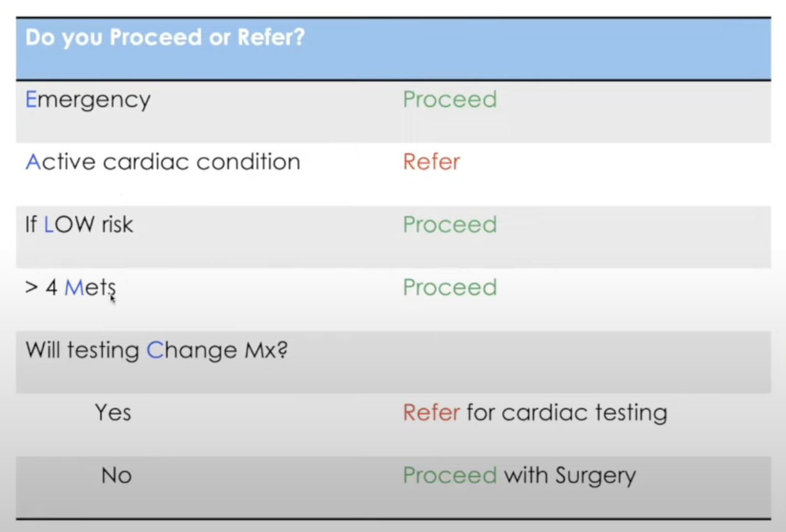Click Proceed next to Emergency
This screenshot has height=532, width=786.
pos(450,100)
